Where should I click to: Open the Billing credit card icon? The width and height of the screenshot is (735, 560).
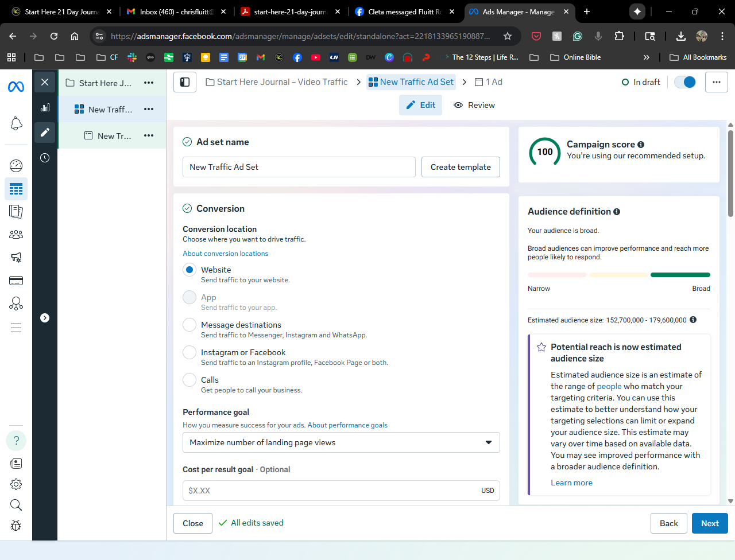pos(16,281)
